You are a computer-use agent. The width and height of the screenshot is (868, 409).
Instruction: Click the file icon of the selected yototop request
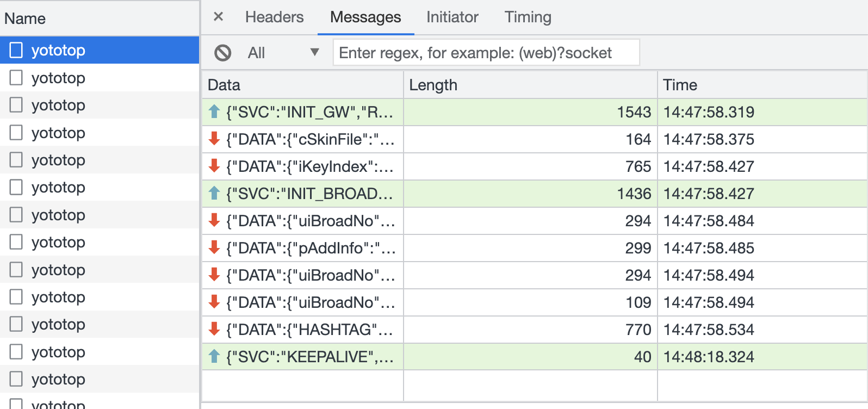click(16, 50)
